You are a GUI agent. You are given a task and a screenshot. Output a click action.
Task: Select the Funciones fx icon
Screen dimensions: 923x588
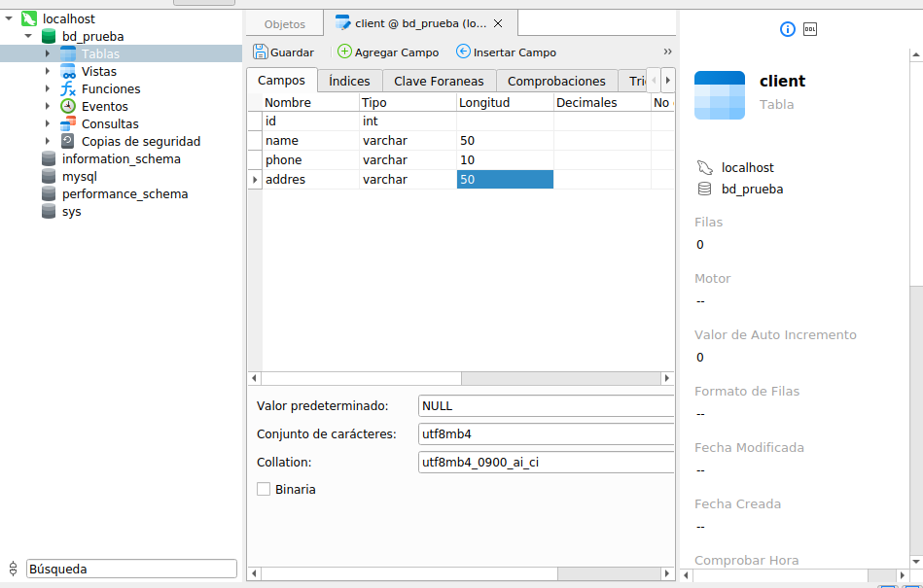tap(68, 88)
